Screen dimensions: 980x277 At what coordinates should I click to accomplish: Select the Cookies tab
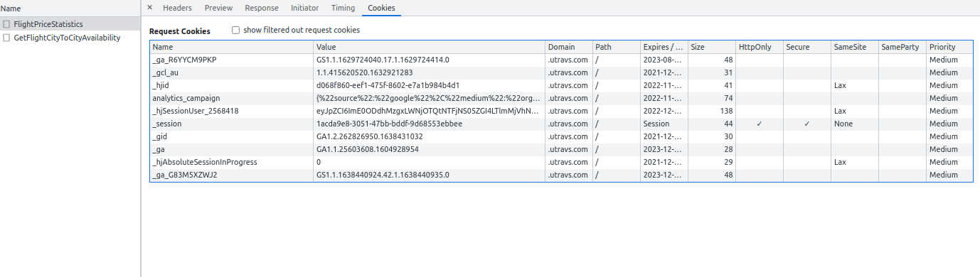(381, 8)
